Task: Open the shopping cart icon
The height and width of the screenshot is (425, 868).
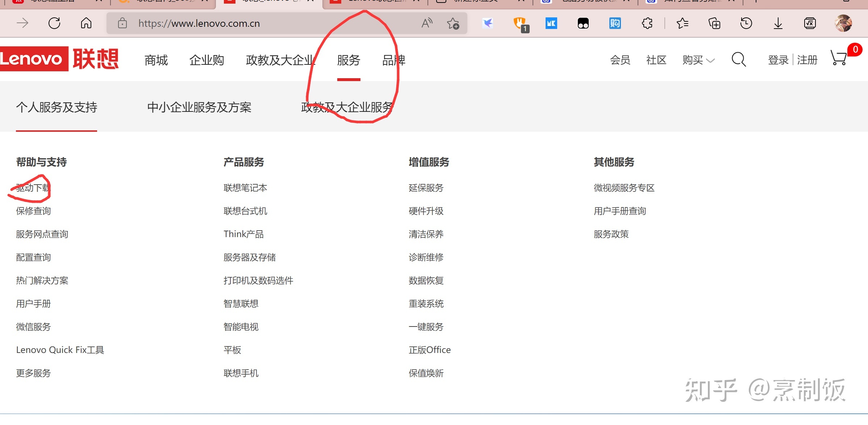Action: point(839,58)
